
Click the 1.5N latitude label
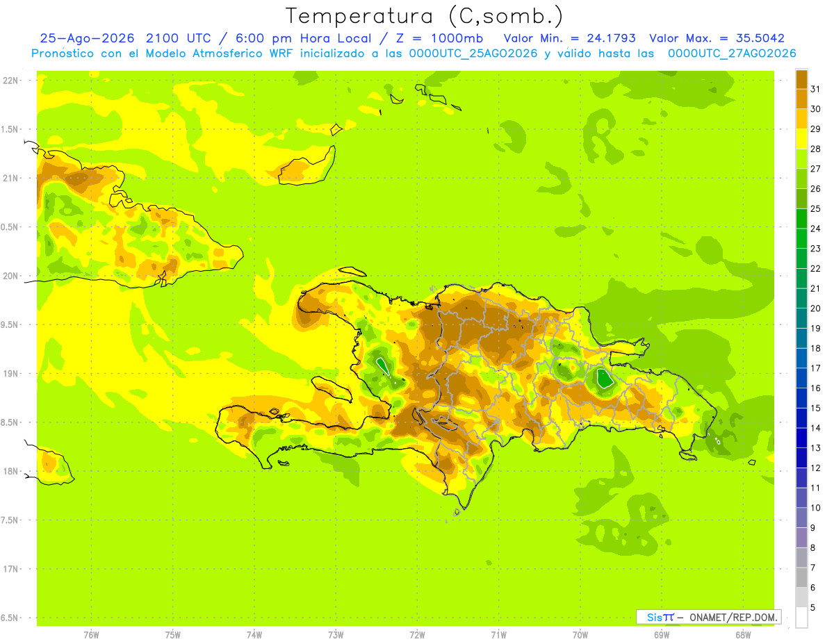10,129
